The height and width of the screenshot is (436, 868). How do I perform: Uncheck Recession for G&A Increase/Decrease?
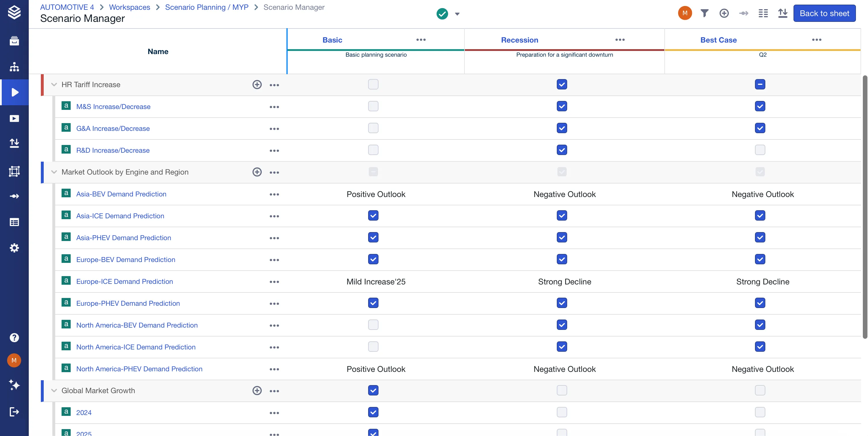(x=562, y=128)
